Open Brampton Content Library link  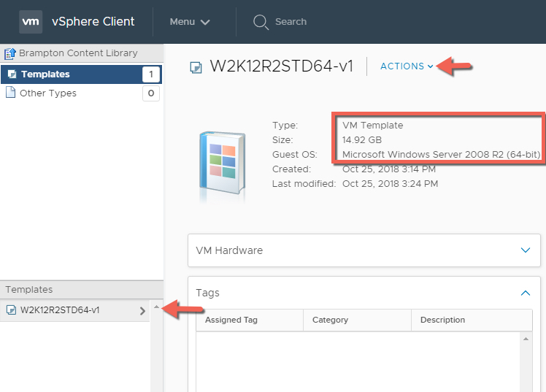[x=78, y=53]
